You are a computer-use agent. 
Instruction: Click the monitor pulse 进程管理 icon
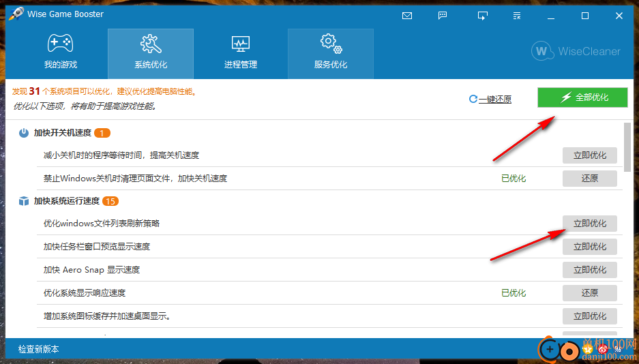pyautogui.click(x=241, y=44)
